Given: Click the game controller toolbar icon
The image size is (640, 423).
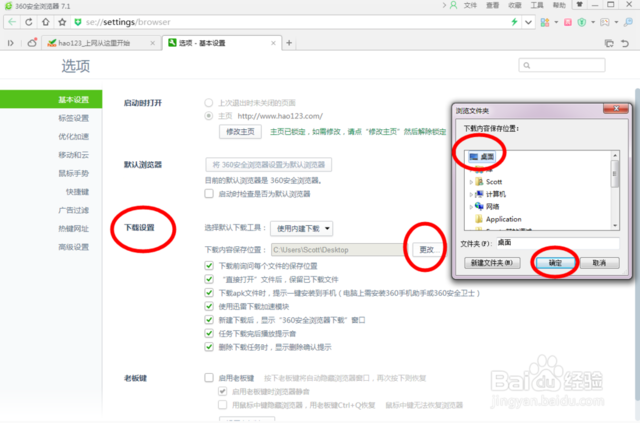Looking at the screenshot, I should click(x=605, y=22).
